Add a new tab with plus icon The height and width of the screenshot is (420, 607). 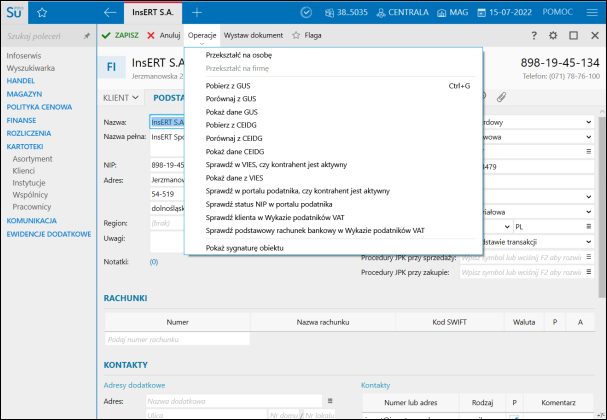[x=197, y=13]
